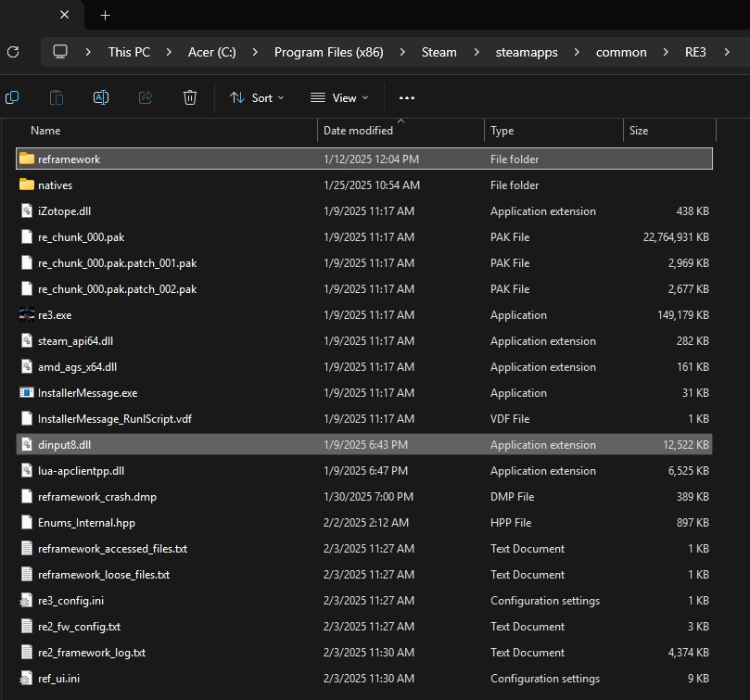Click the 22,764,931 KB size cell
This screenshot has width=750, height=700.
(676, 236)
